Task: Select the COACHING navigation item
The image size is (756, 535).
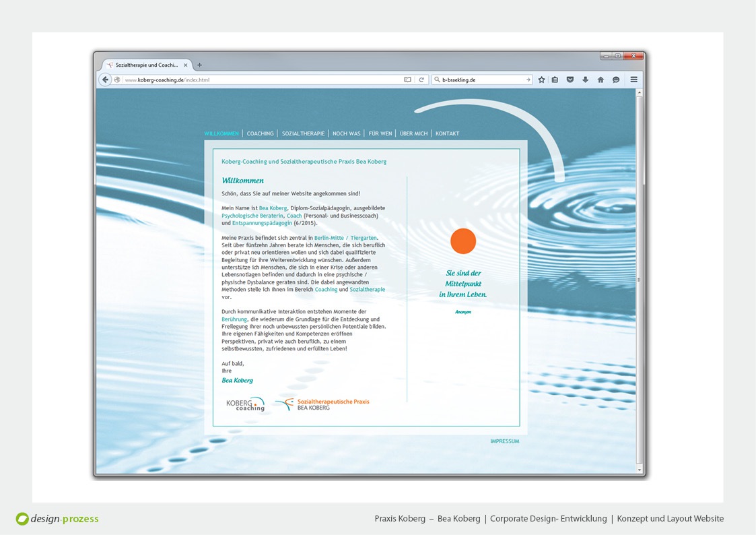Action: click(x=260, y=133)
